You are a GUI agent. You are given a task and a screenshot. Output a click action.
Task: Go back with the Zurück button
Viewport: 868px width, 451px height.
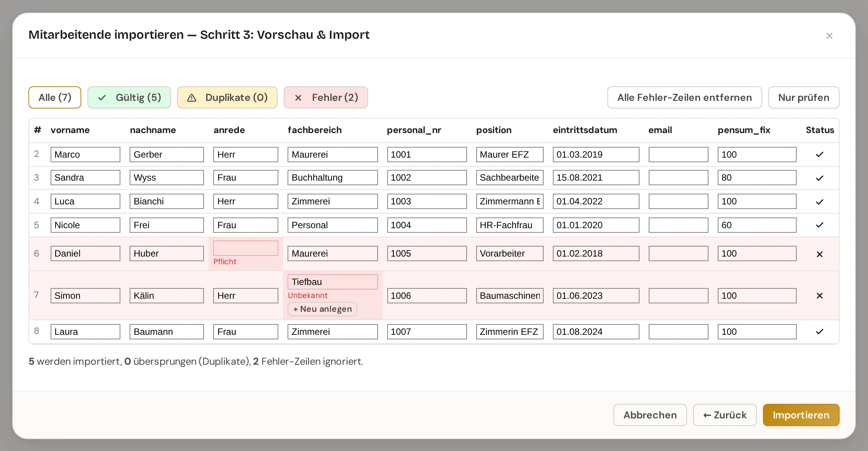(x=725, y=415)
